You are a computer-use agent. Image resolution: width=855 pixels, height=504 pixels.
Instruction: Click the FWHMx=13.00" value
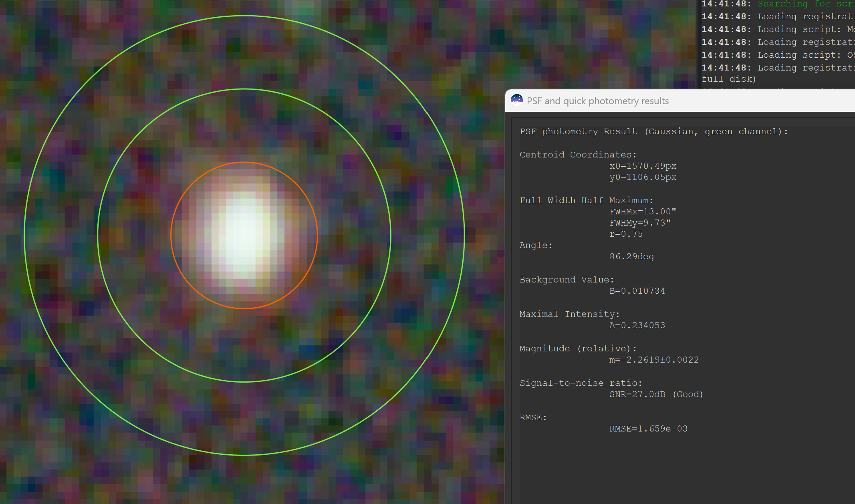[643, 212]
